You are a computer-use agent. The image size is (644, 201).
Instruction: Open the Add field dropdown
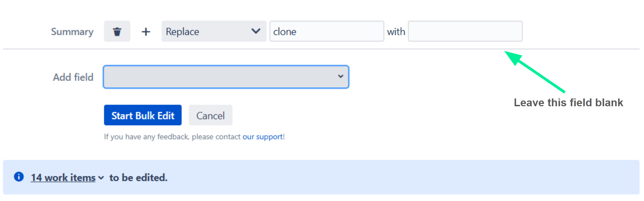point(226,77)
